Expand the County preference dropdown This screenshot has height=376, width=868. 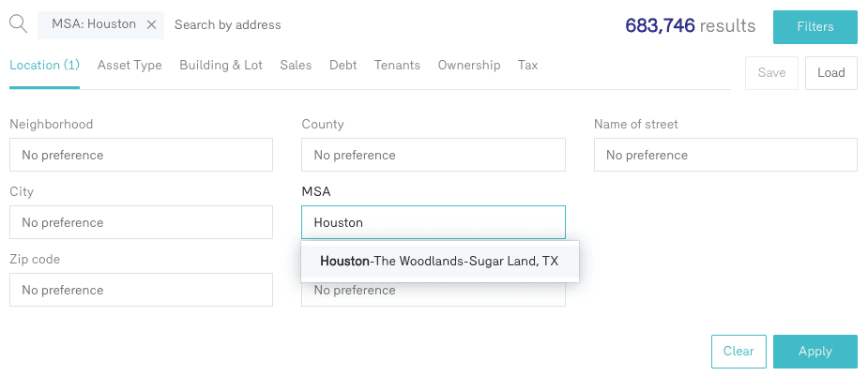coord(434,155)
